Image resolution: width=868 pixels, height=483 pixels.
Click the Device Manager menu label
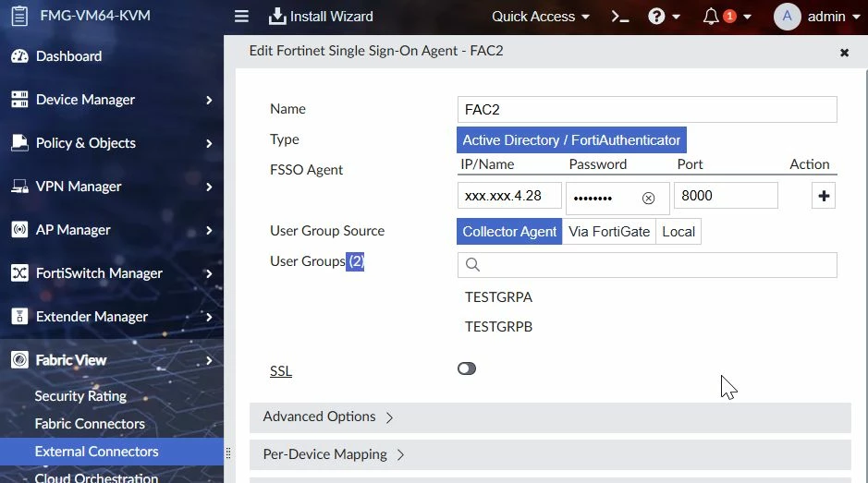click(85, 100)
